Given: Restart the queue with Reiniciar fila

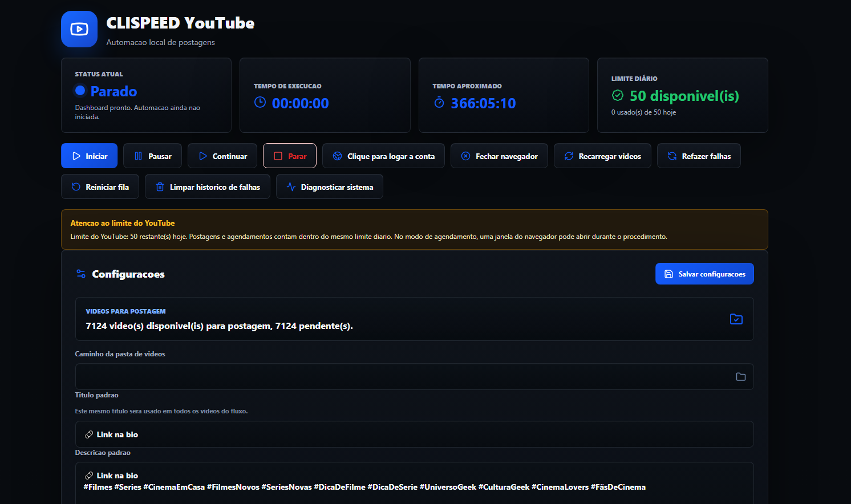Looking at the screenshot, I should coord(100,186).
